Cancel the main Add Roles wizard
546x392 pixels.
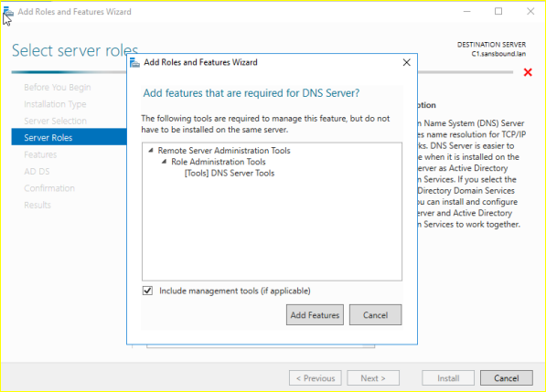click(x=507, y=378)
